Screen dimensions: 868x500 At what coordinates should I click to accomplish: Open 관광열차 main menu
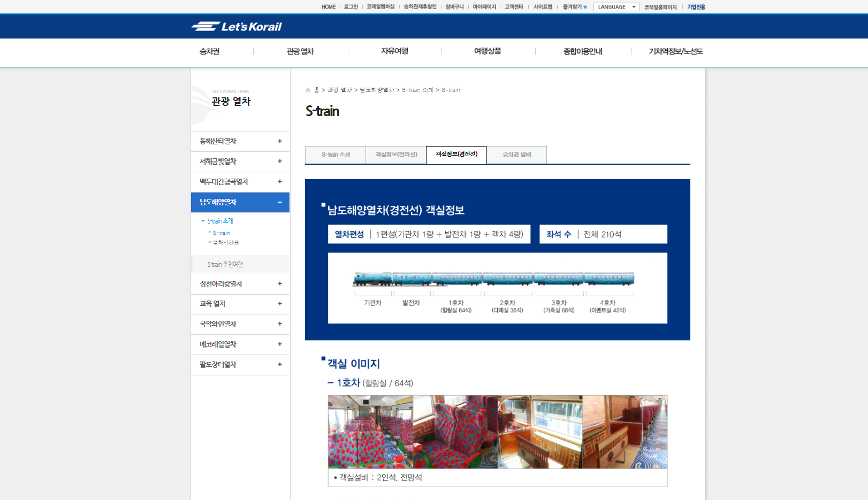(x=300, y=51)
